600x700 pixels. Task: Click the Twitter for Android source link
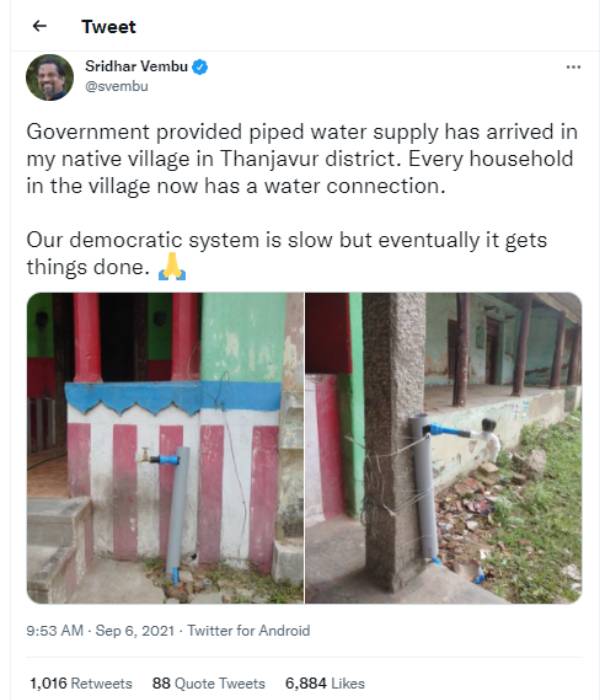point(249,630)
